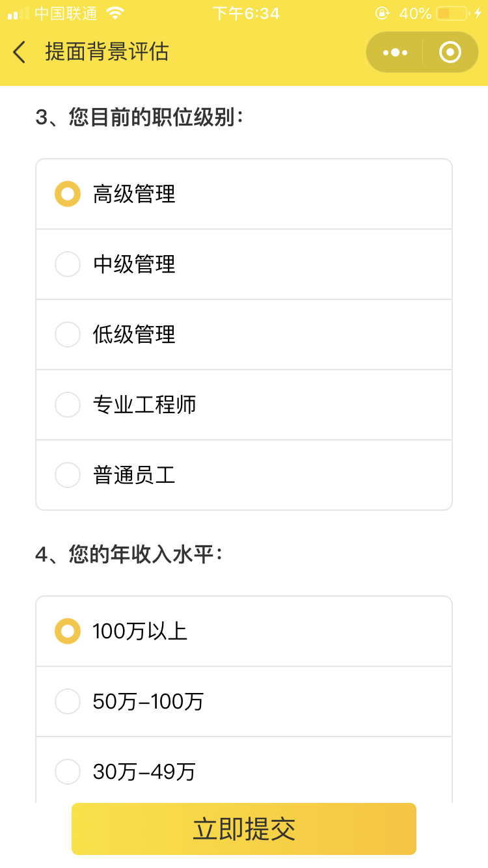
Task: Select the 中级管理 radio option
Action: (68, 264)
